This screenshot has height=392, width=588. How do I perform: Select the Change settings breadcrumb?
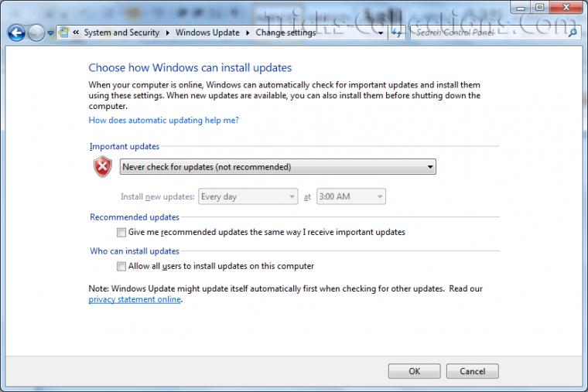point(285,32)
